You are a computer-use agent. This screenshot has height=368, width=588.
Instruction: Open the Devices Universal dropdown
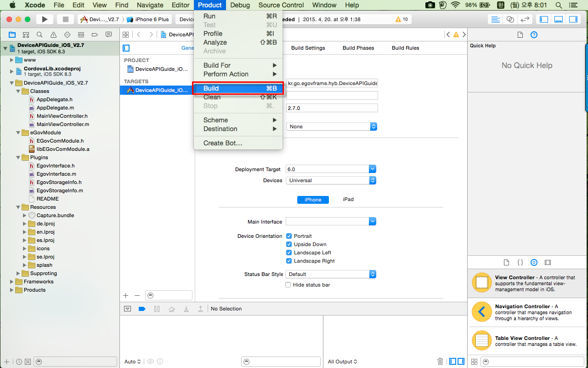(331, 180)
